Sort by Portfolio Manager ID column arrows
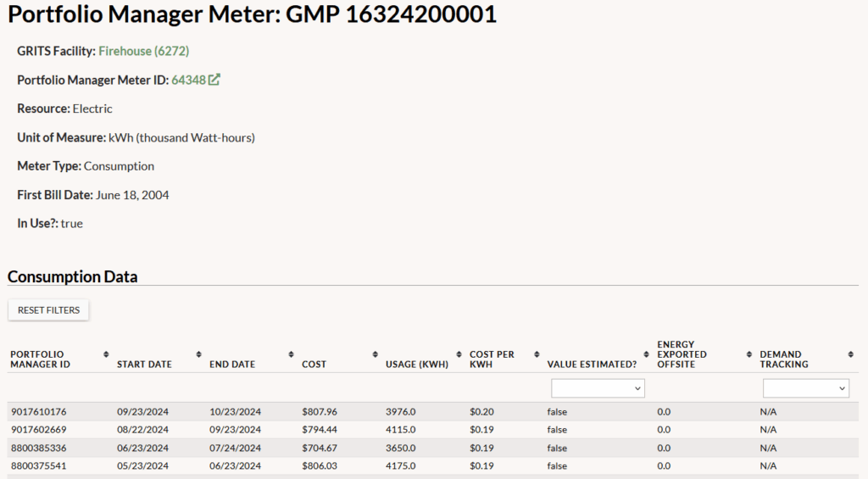This screenshot has width=868, height=479. tap(106, 354)
